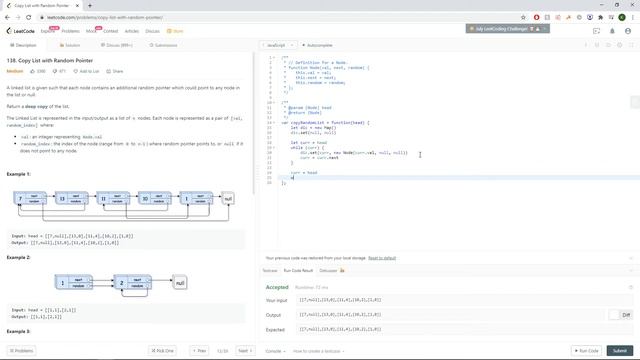Click the Accepted result text
Viewport: 640px width, 360px height.
pyautogui.click(x=277, y=287)
